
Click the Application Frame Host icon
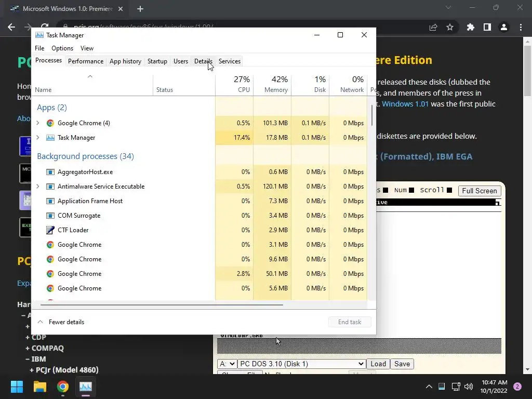(x=50, y=201)
